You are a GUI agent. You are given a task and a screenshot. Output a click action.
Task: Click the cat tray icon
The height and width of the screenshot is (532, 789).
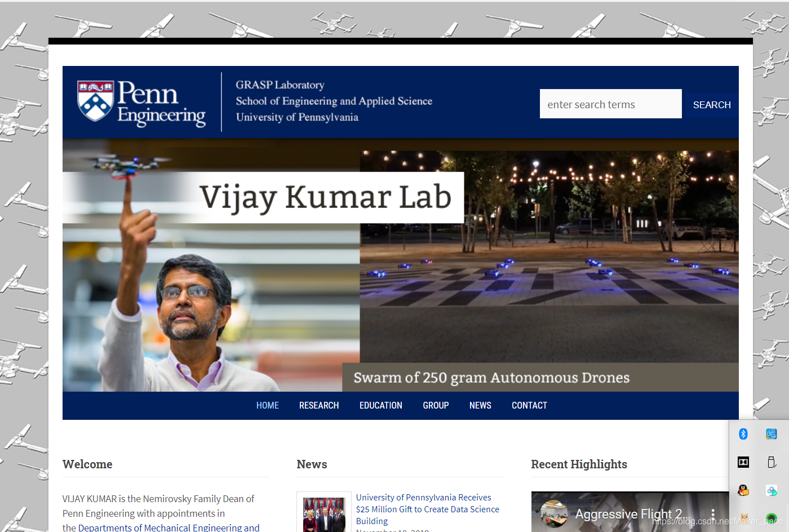pyautogui.click(x=743, y=518)
